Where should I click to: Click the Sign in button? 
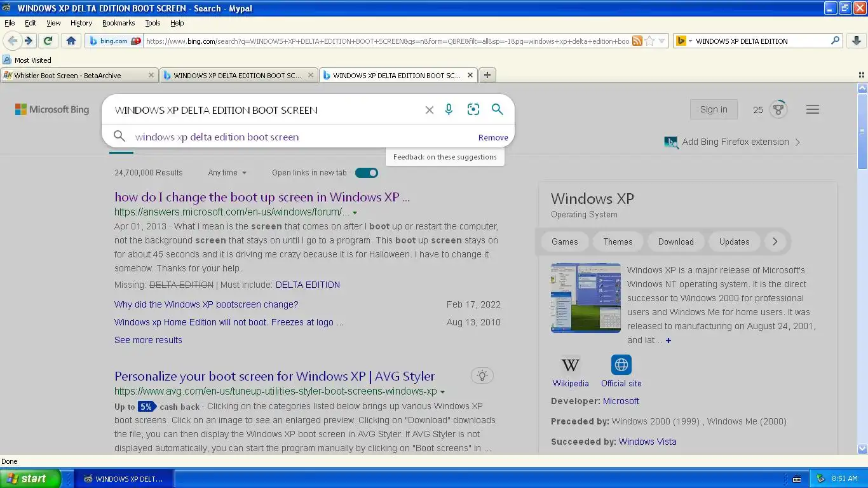pos(714,109)
